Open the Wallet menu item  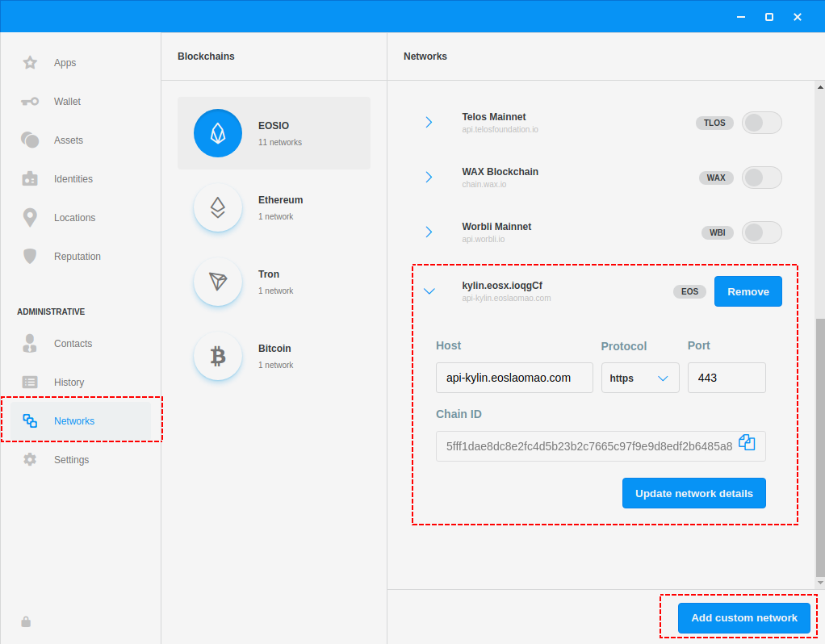point(67,102)
